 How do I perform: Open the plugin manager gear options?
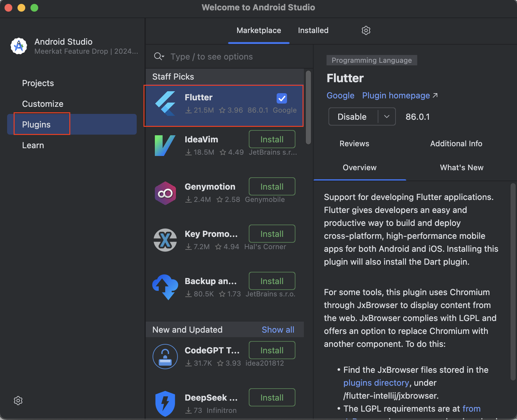[366, 30]
